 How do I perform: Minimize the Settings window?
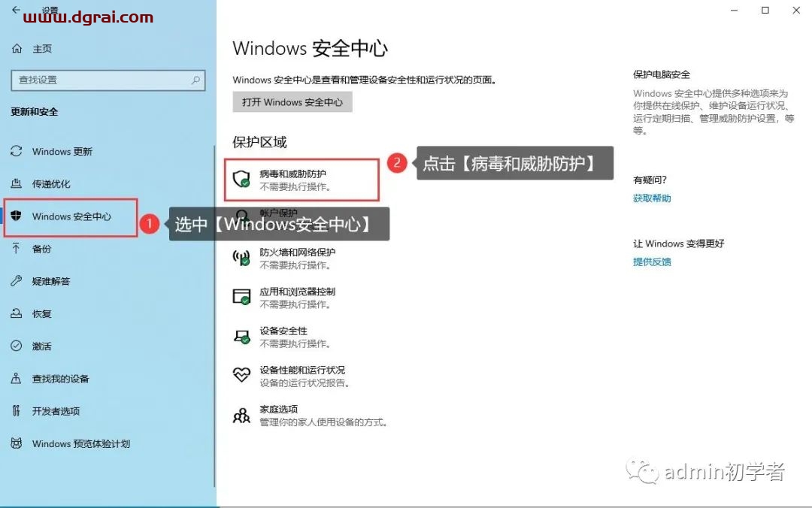pyautogui.click(x=734, y=10)
